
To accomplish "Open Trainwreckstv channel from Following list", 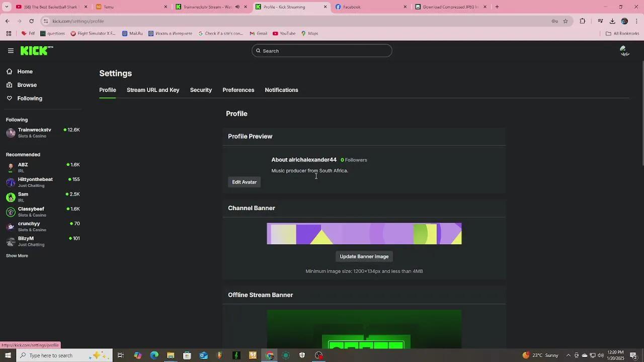I will 43,133.
